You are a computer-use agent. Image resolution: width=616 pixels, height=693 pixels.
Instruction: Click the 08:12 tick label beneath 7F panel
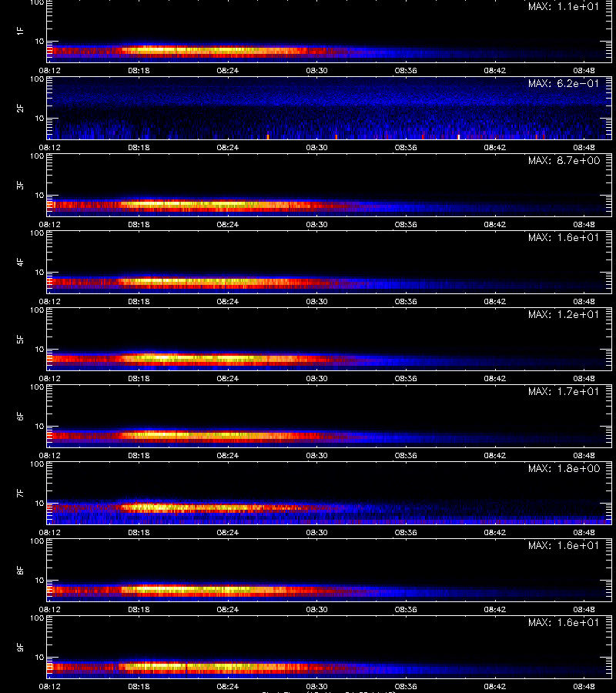click(49, 532)
